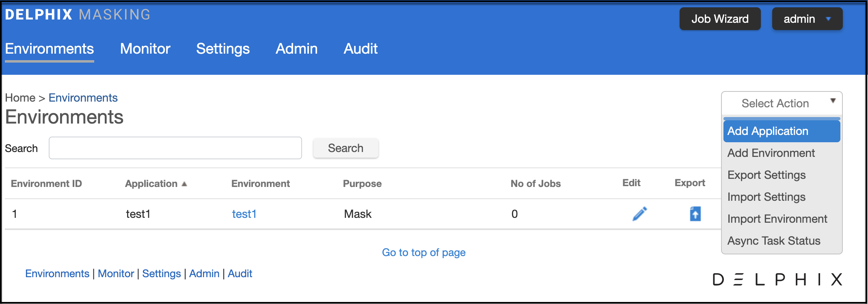The image size is (868, 304).
Task: Select Export Settings in the action list
Action: click(x=767, y=175)
